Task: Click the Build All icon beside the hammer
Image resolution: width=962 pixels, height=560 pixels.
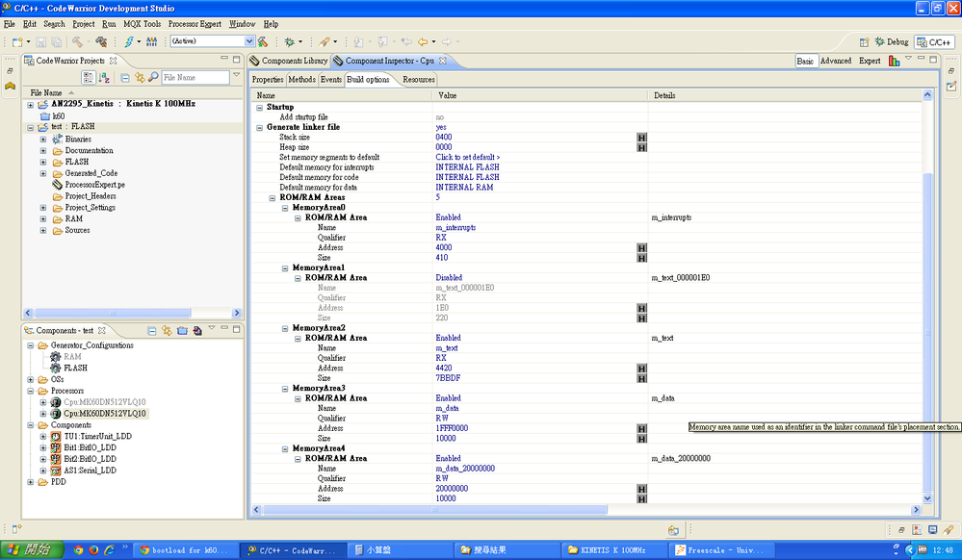Action: click(x=101, y=41)
